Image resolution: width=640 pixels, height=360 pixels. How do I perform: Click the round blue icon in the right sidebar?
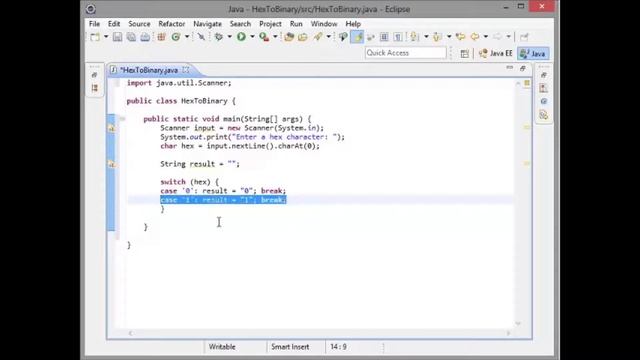click(x=544, y=101)
